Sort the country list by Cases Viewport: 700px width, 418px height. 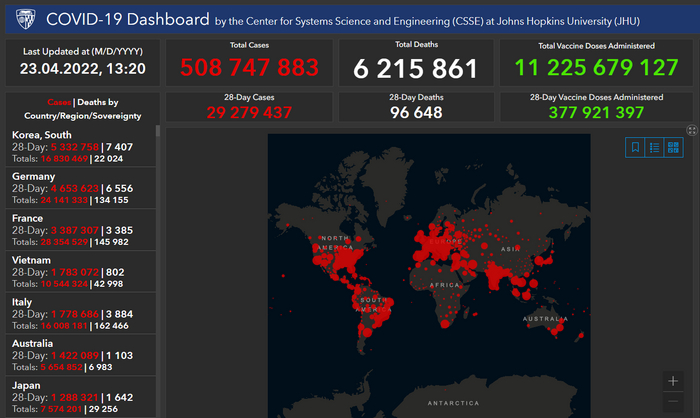tap(59, 102)
